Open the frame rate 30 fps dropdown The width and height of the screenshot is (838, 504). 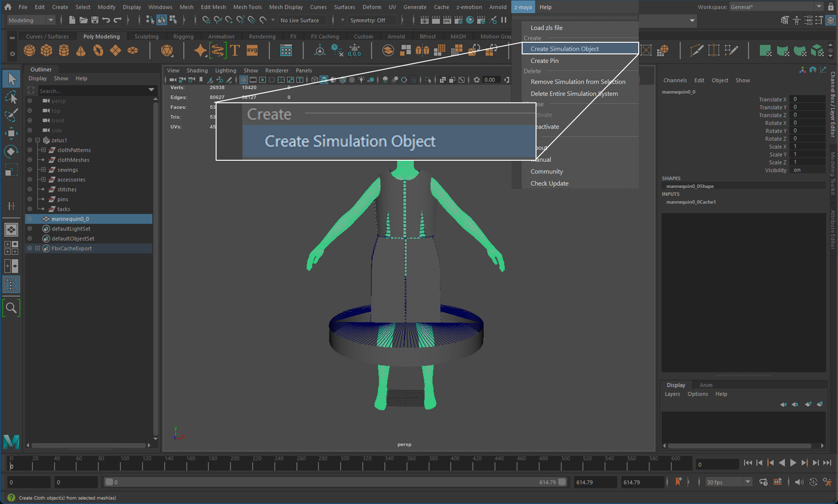pyautogui.click(x=728, y=482)
